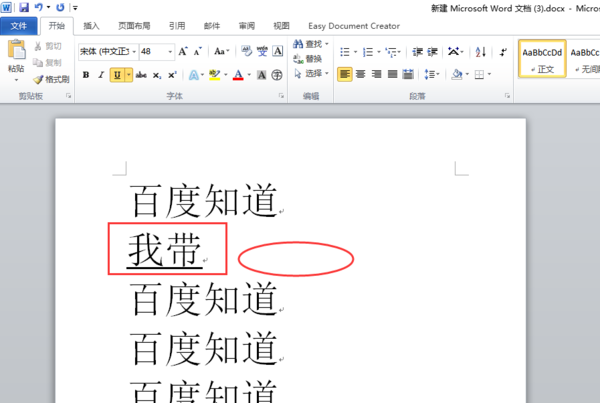Click the yellow text highlight color button

215,75
